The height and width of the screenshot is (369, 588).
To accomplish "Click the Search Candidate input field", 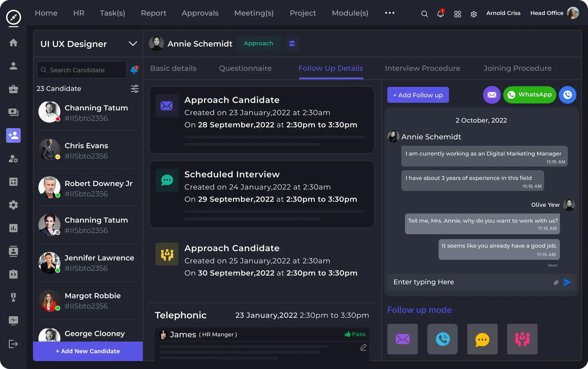I will (x=82, y=70).
